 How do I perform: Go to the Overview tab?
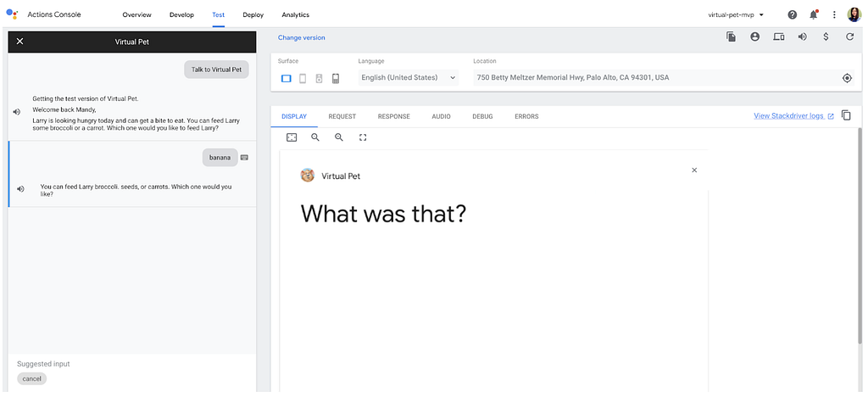[x=136, y=15]
